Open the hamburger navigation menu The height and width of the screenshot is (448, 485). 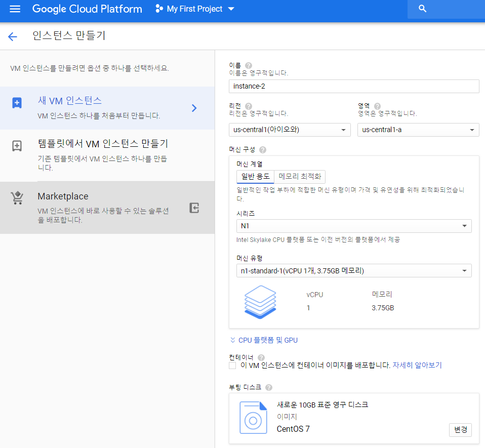pos(15,9)
